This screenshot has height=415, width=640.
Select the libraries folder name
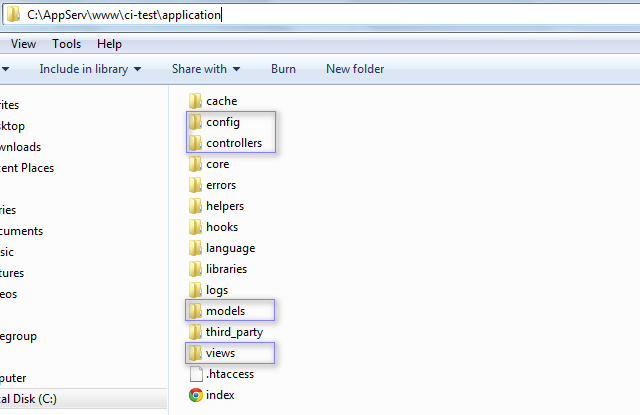(227, 269)
